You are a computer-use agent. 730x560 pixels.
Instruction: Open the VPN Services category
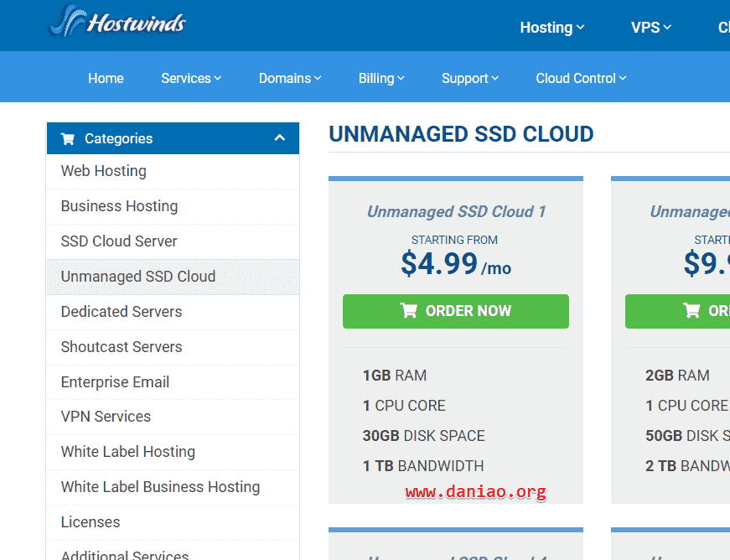click(173, 417)
